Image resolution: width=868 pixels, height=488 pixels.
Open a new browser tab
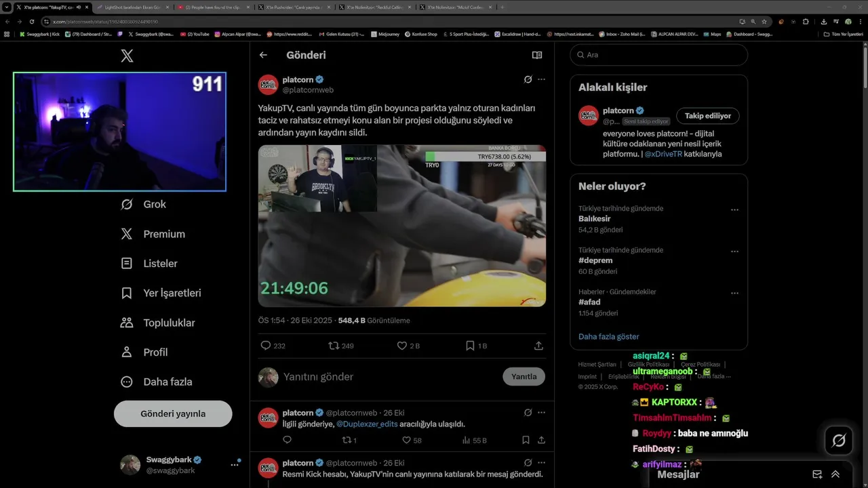click(502, 7)
